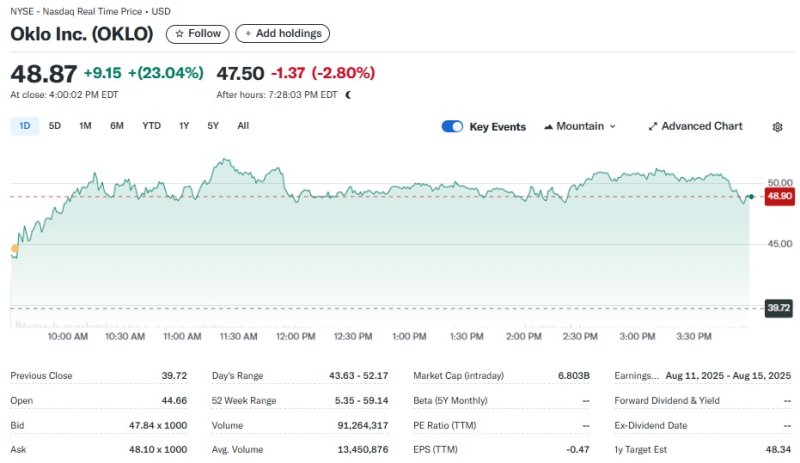800x463 pixels.
Task: Show the 6M chart range
Action: pos(117,126)
